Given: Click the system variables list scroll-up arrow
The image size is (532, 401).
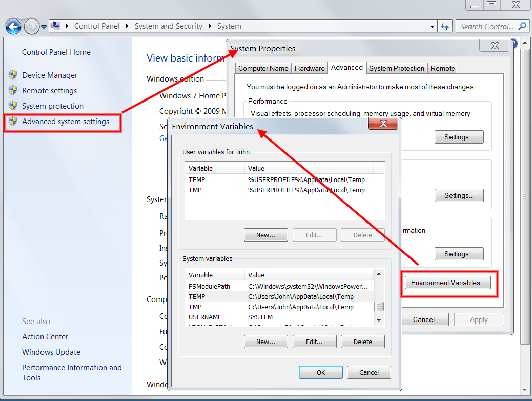Looking at the screenshot, I should [379, 274].
